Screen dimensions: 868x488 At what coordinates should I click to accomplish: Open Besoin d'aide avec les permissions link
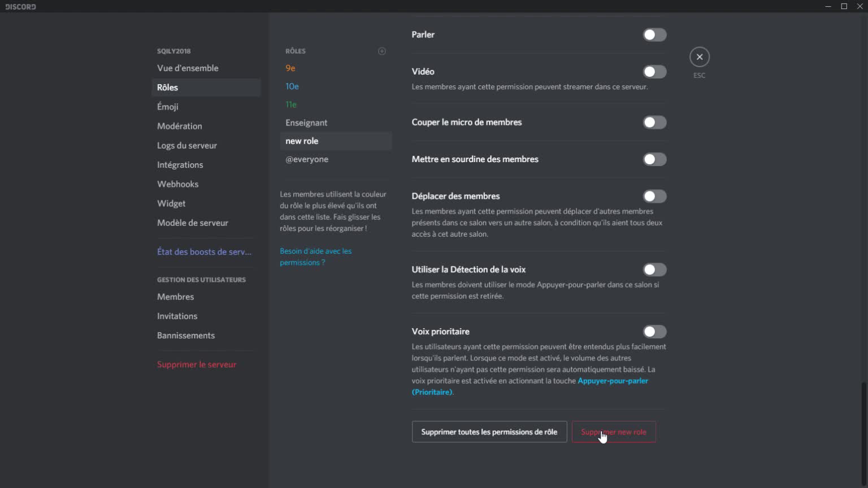click(x=315, y=256)
